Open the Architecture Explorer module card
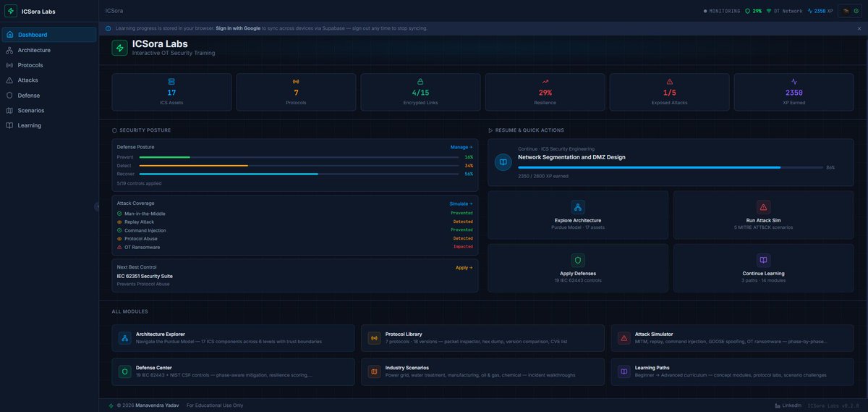 point(233,338)
